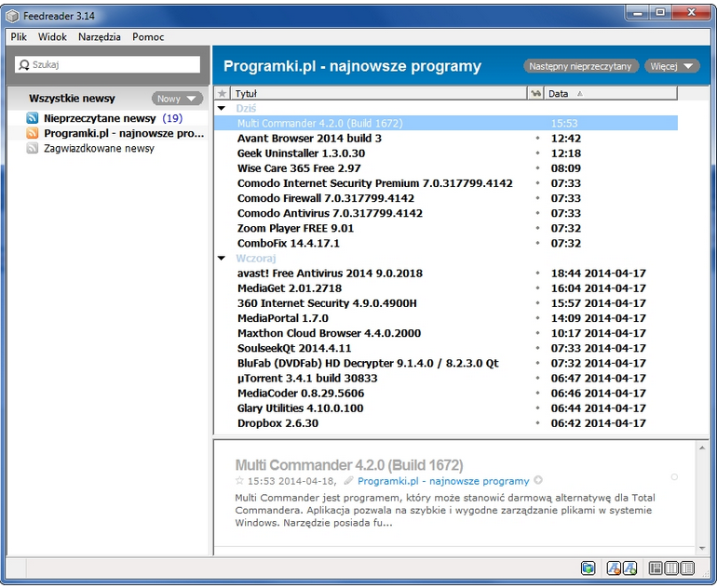
Task: Open the Narzędzia menu
Action: 100,37
